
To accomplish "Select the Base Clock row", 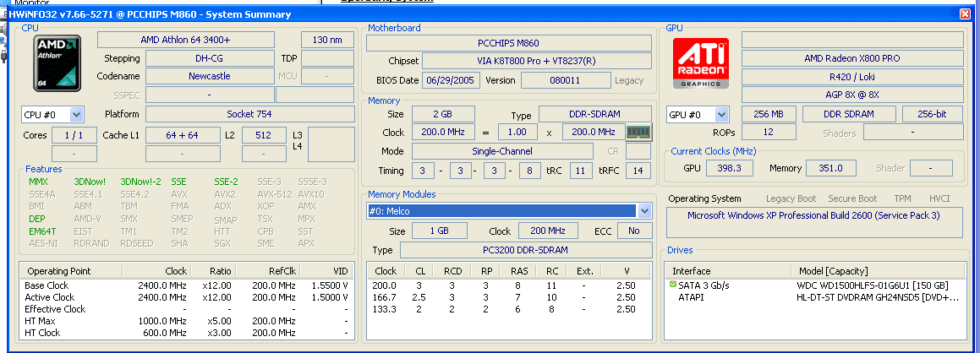I will 187,285.
